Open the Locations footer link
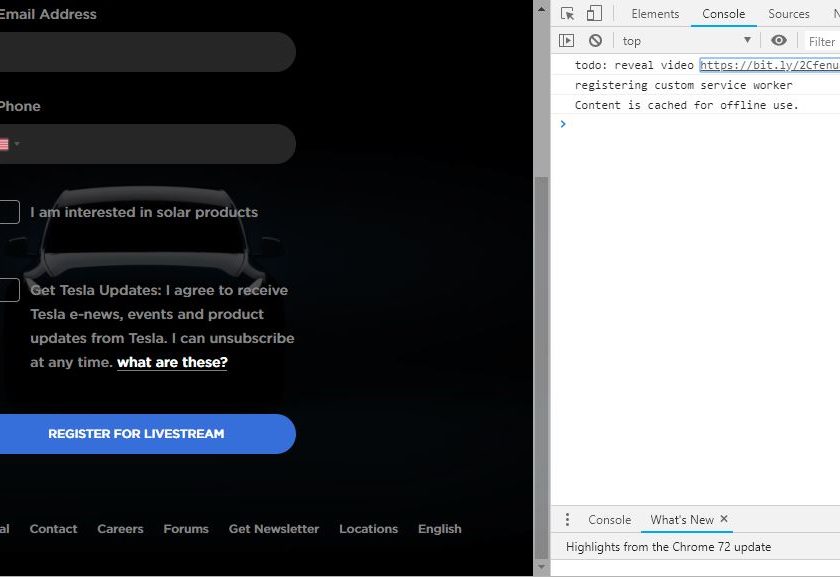Image resolution: width=840 pixels, height=579 pixels. pyautogui.click(x=369, y=529)
